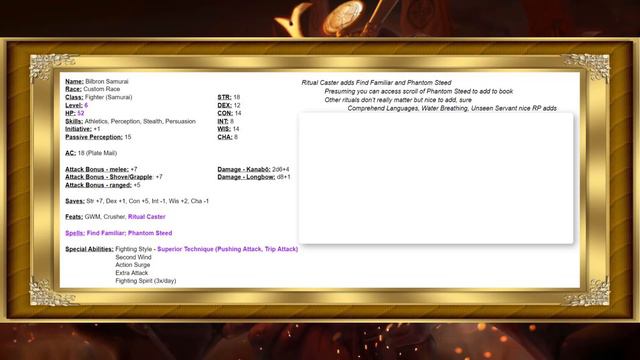Click the 'Comprehend Languages, Water Breathing' note
The height and width of the screenshot is (360, 640).
(x=452, y=108)
